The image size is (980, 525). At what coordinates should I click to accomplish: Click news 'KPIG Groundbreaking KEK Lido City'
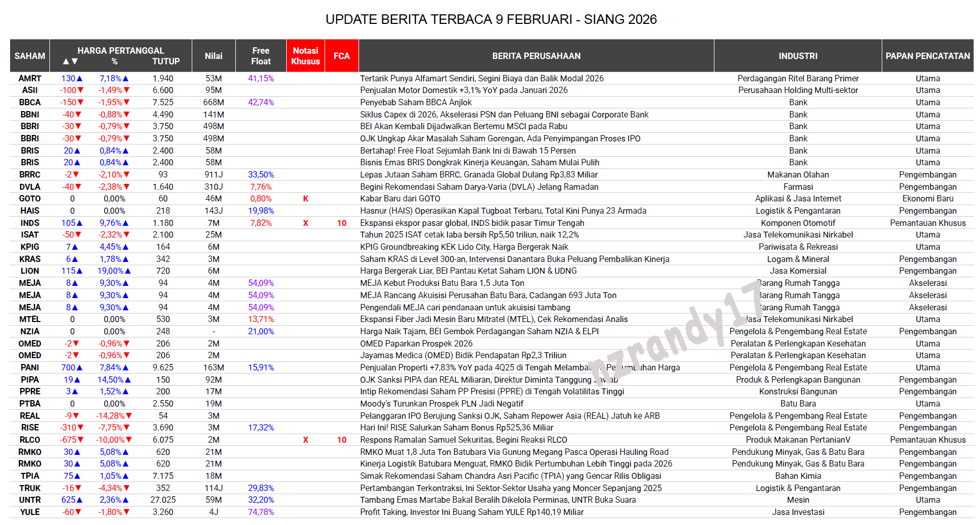click(x=464, y=247)
